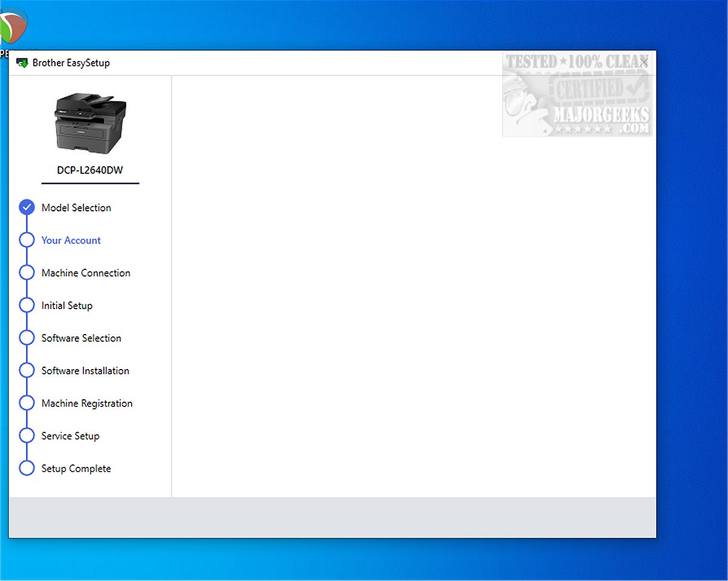Screen dimensions: 728x581
Task: Select the Your Account step label
Action: 71,240
